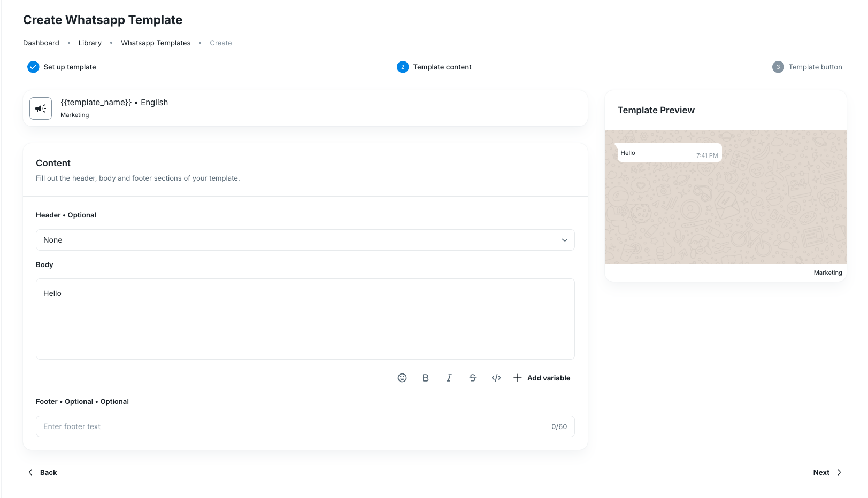This screenshot has height=498, width=868.
Task: Click the 7:41 PM timestamp in preview
Action: [x=707, y=155]
